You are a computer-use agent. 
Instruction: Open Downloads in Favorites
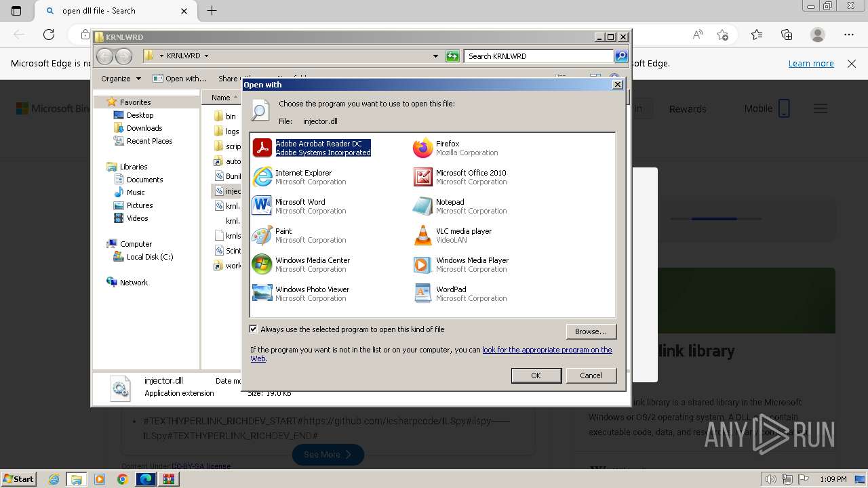(144, 128)
